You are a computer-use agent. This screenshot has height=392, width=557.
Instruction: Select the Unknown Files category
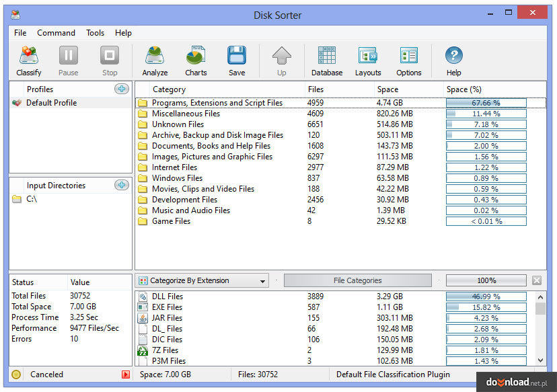pos(340,124)
